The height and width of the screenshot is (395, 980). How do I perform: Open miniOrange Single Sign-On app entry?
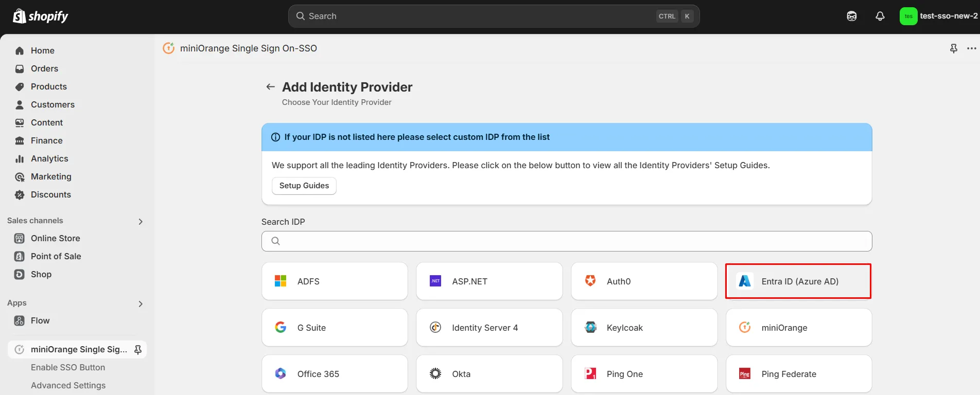click(77, 349)
